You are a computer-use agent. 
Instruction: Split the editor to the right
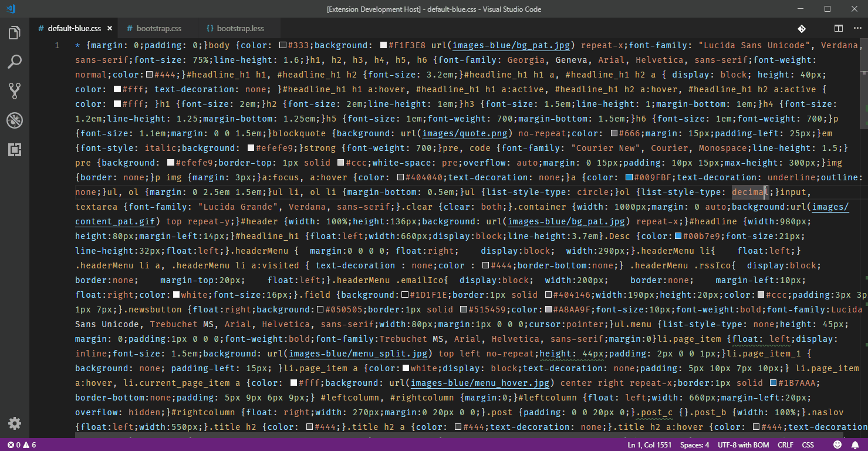[839, 28]
